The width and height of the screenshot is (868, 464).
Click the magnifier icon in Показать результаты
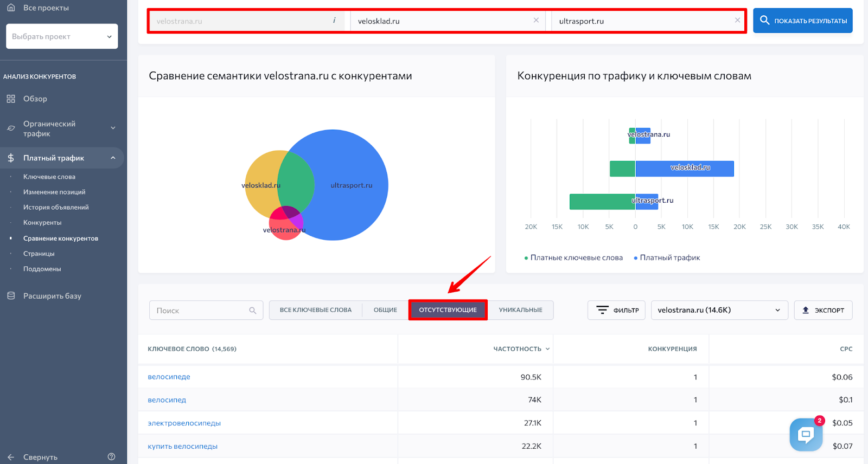pyautogui.click(x=765, y=20)
